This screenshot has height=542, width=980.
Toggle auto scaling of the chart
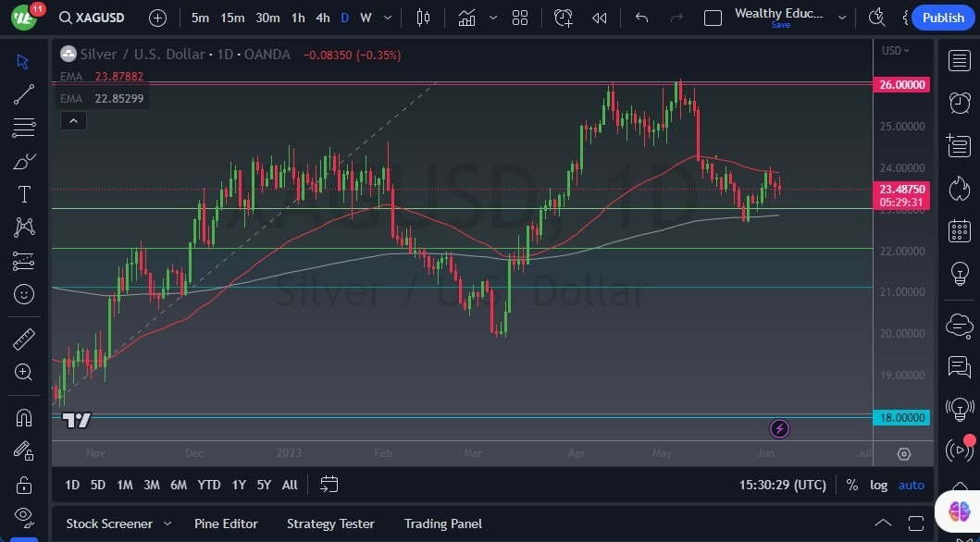911,485
